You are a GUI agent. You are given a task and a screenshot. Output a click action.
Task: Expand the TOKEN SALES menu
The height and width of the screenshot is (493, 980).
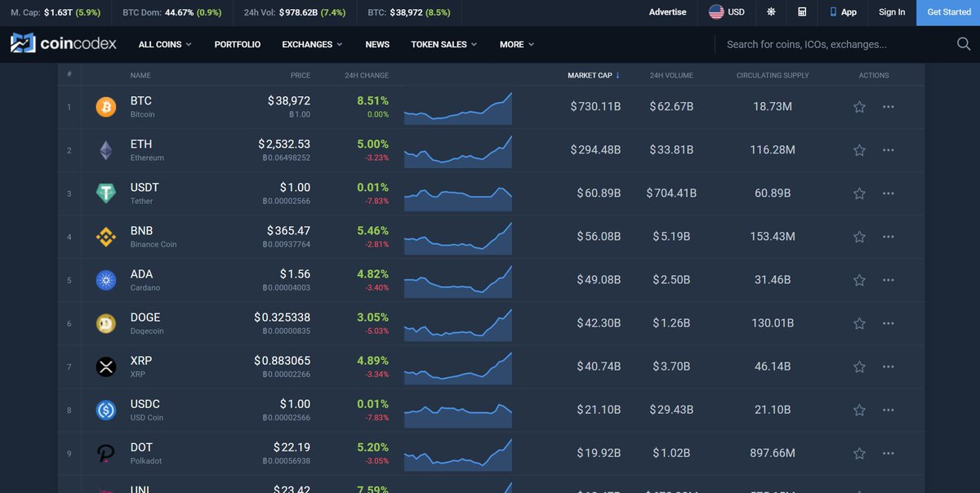click(443, 44)
